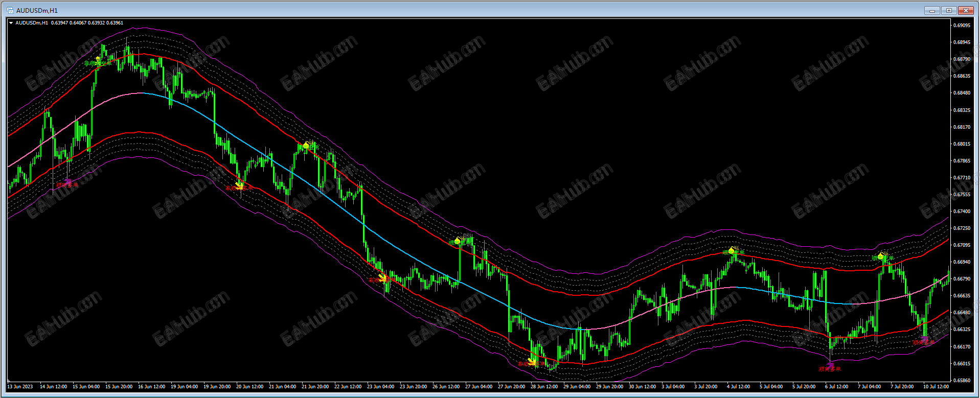Click the 14 Jun 12:00 time label

coord(53,387)
